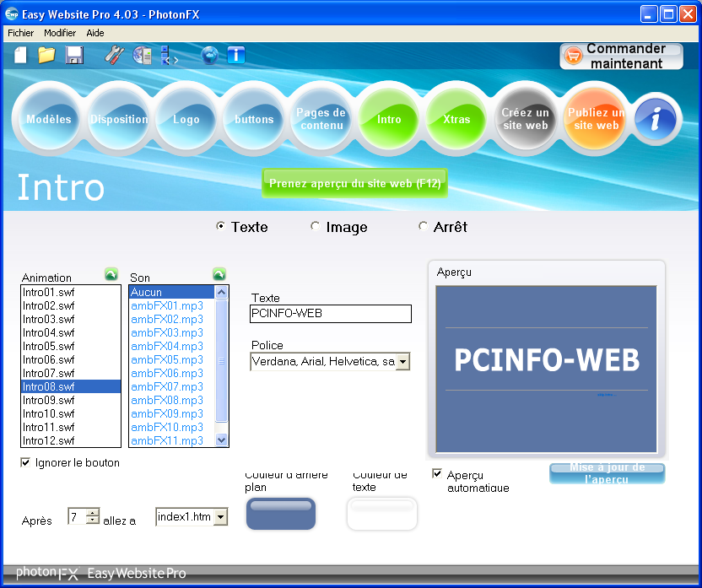This screenshot has height=588, width=702.
Task: Open project with the folder icon
Action: (46, 56)
